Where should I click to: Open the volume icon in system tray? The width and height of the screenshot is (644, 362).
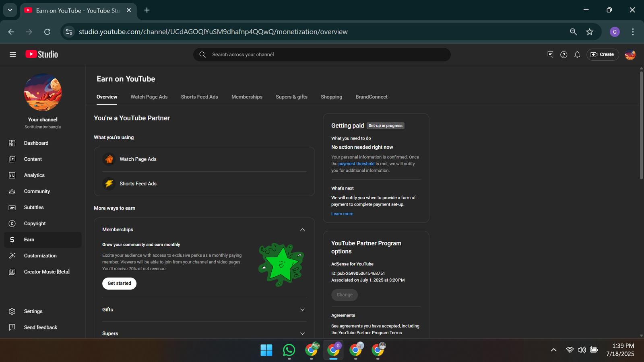pos(582,350)
